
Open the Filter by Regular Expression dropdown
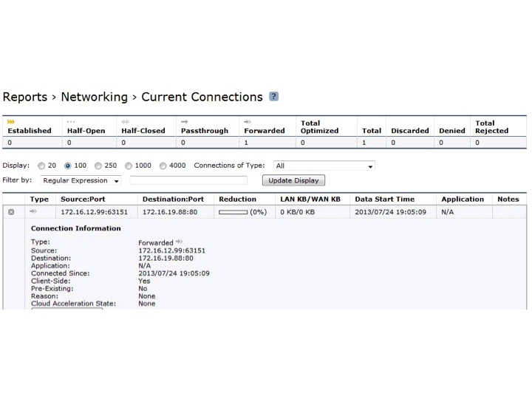81,180
